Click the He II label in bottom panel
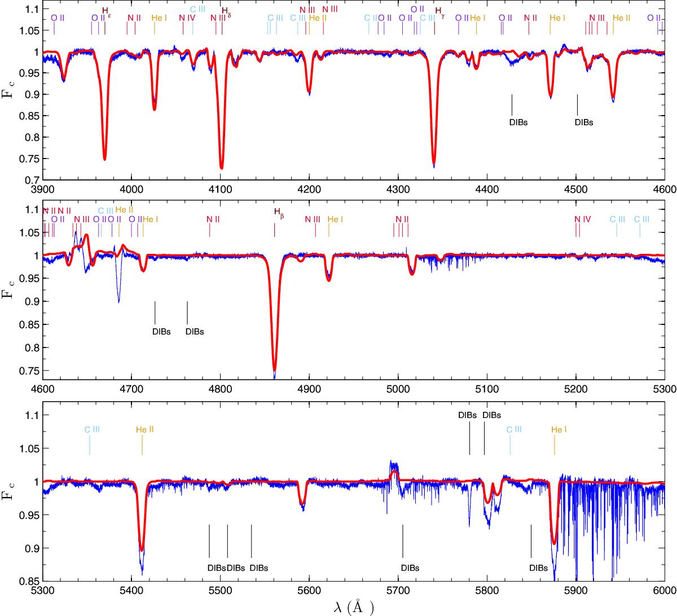Screen dimensions: 677x616 145,429
